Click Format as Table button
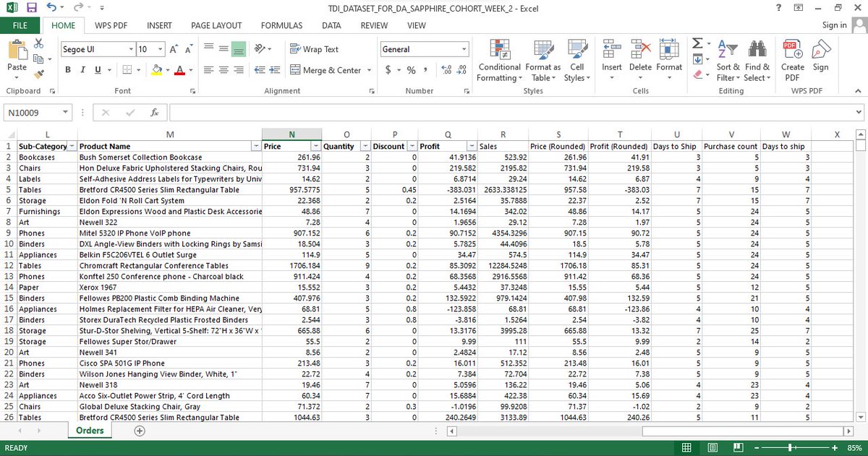This screenshot has height=456, width=868. [x=542, y=60]
